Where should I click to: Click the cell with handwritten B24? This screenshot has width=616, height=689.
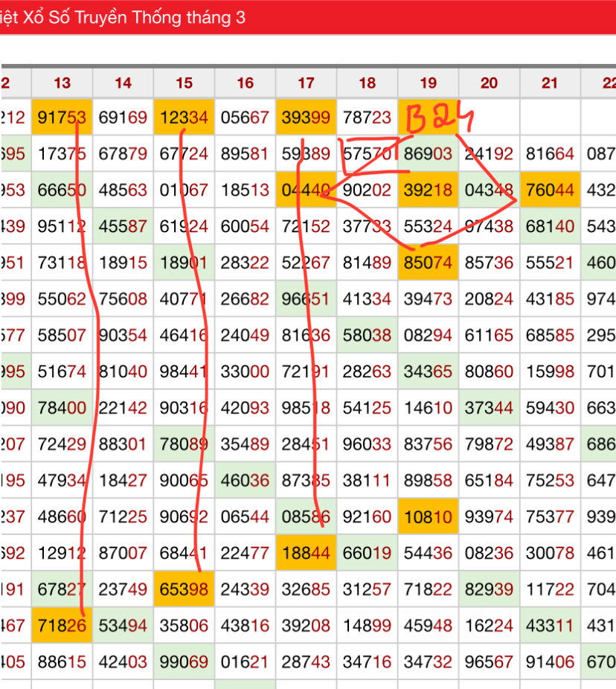click(428, 118)
